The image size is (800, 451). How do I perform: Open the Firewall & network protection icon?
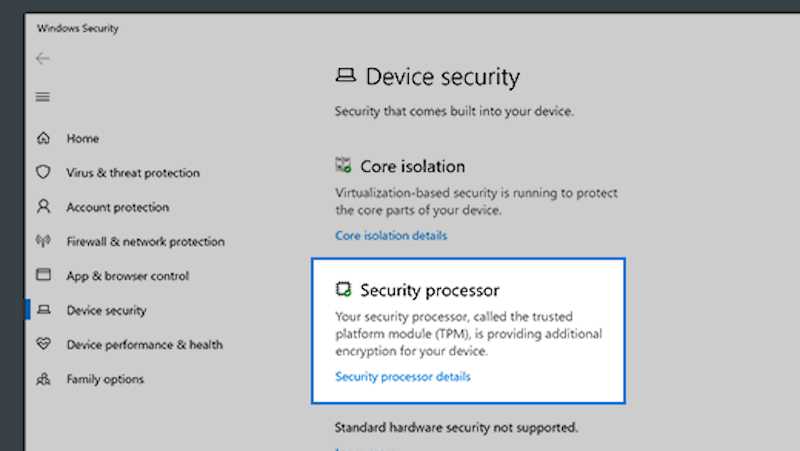[43, 241]
